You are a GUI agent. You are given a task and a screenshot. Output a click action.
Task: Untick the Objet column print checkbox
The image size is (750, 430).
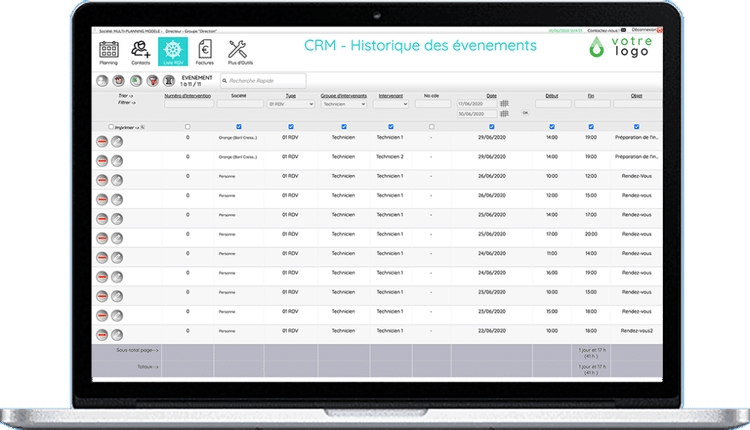click(x=637, y=127)
